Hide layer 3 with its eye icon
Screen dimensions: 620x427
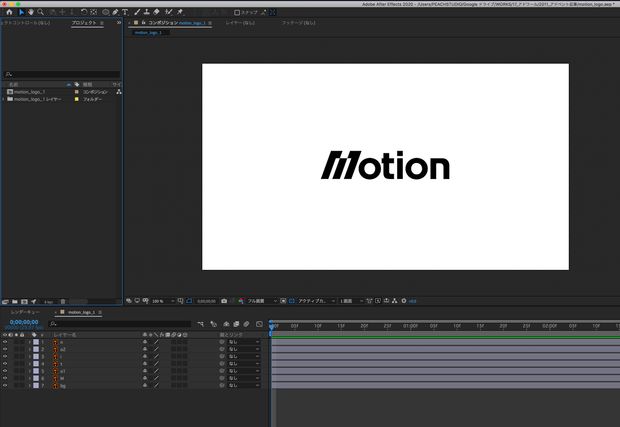[x=5, y=356]
